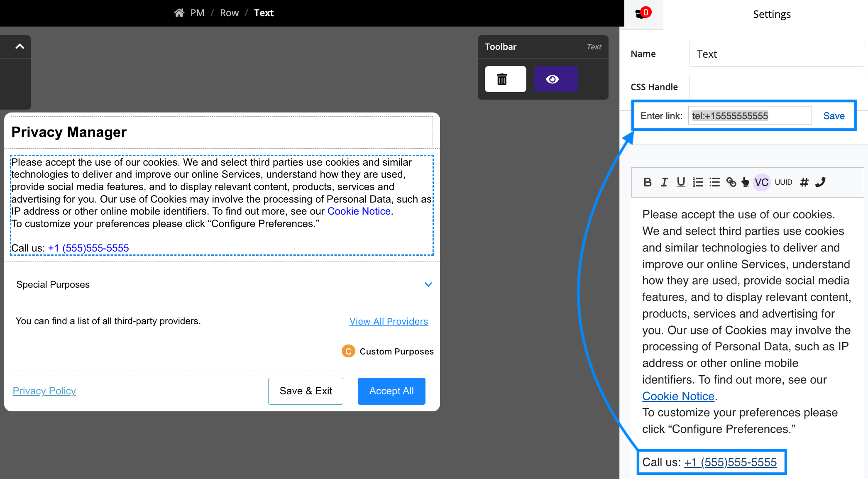Insert UUID variable
This screenshot has height=479, width=868.
point(783,182)
